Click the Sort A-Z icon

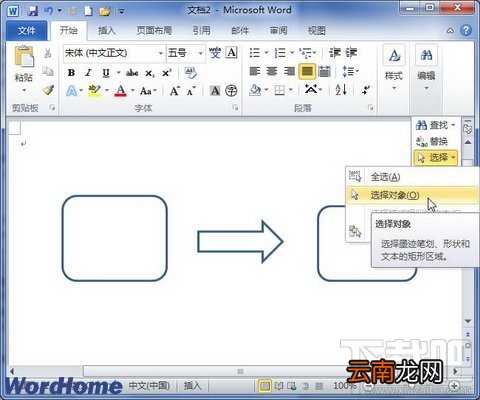341,89
